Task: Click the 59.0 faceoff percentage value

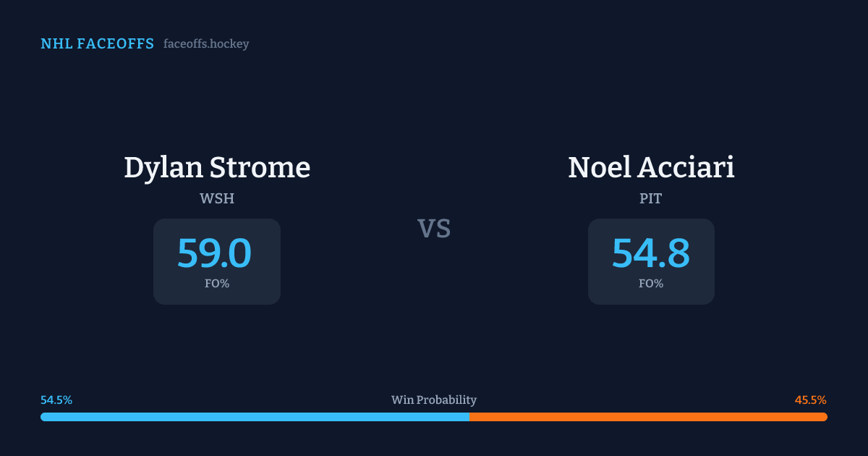Action: (x=215, y=253)
